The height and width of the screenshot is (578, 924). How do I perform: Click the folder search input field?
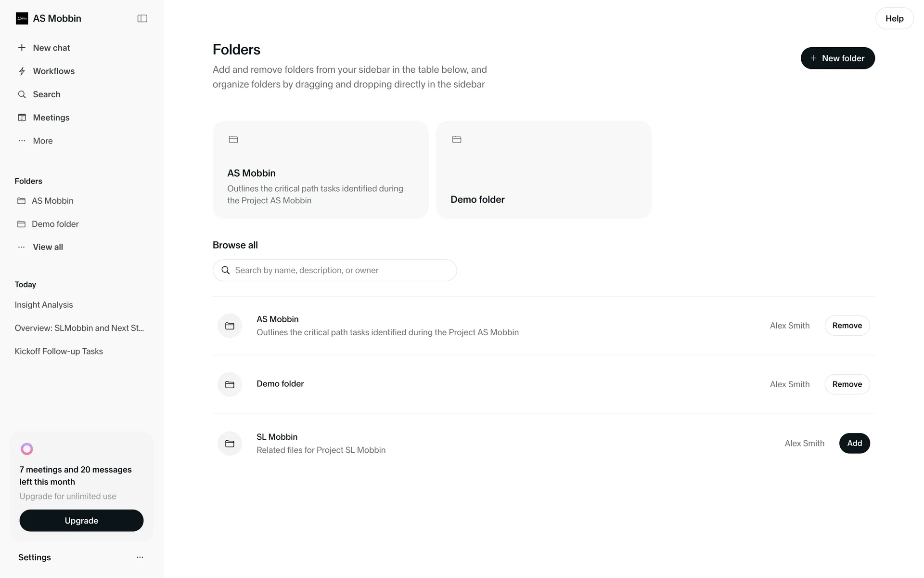pyautogui.click(x=335, y=270)
